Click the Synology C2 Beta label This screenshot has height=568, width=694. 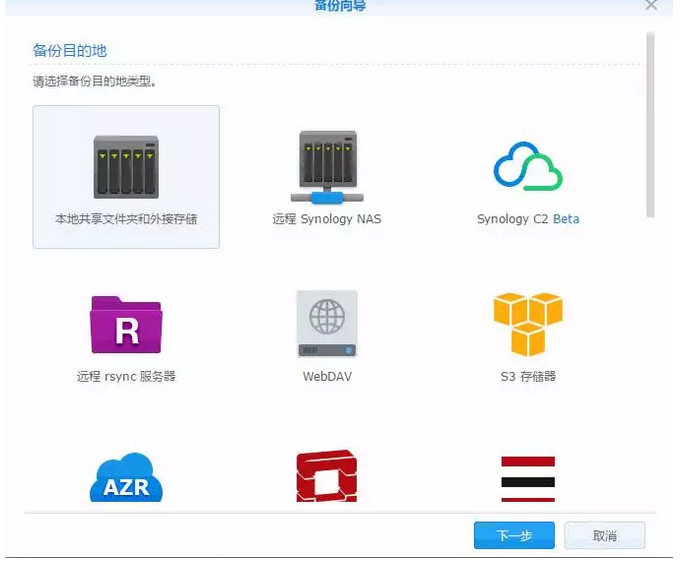coord(528,219)
